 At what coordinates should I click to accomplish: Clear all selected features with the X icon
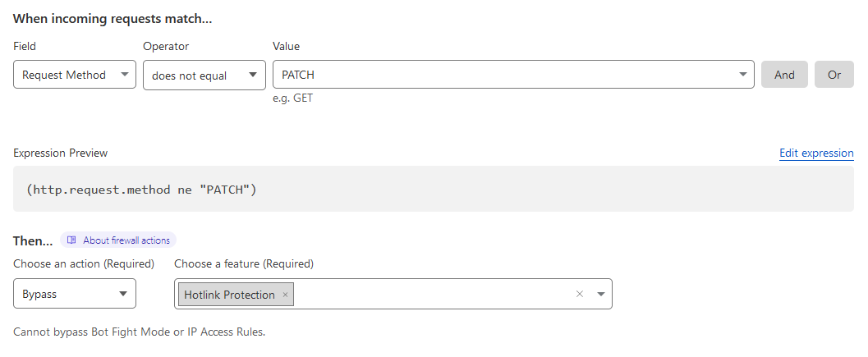click(x=579, y=294)
